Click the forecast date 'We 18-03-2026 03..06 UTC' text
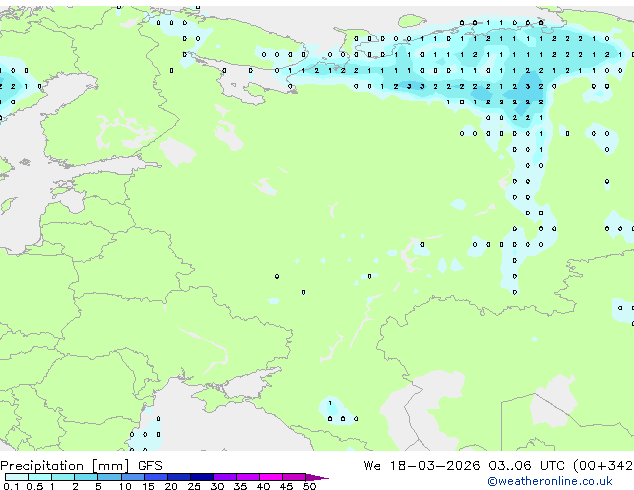The width and height of the screenshot is (634, 490). point(464,466)
